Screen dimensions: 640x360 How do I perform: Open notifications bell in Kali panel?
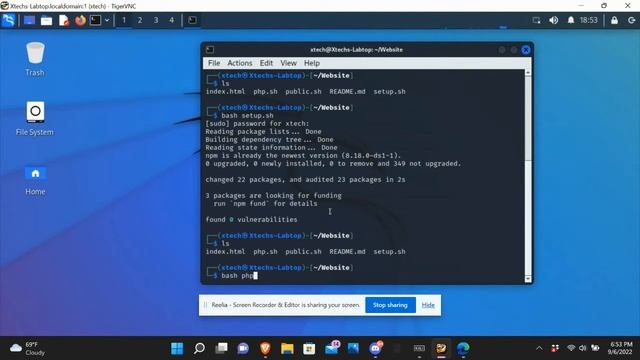click(571, 20)
